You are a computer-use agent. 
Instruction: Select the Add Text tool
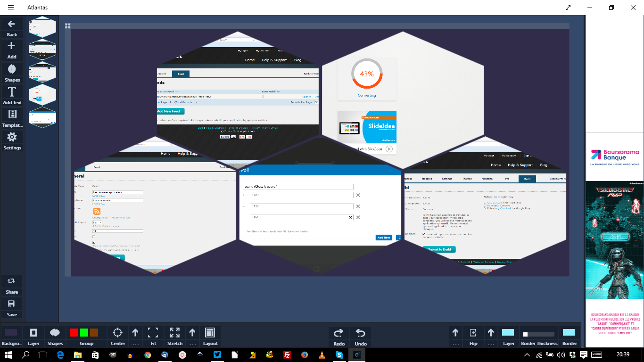[12, 92]
